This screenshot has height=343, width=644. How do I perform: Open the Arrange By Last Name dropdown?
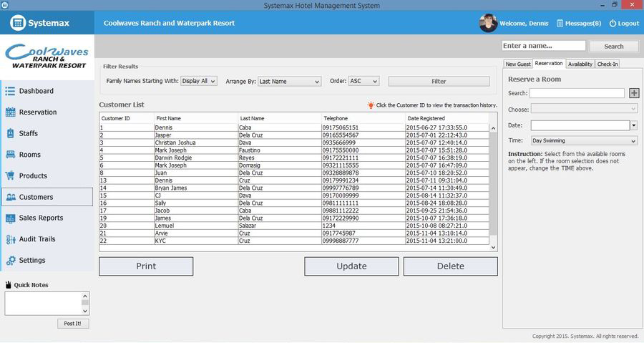click(x=289, y=82)
